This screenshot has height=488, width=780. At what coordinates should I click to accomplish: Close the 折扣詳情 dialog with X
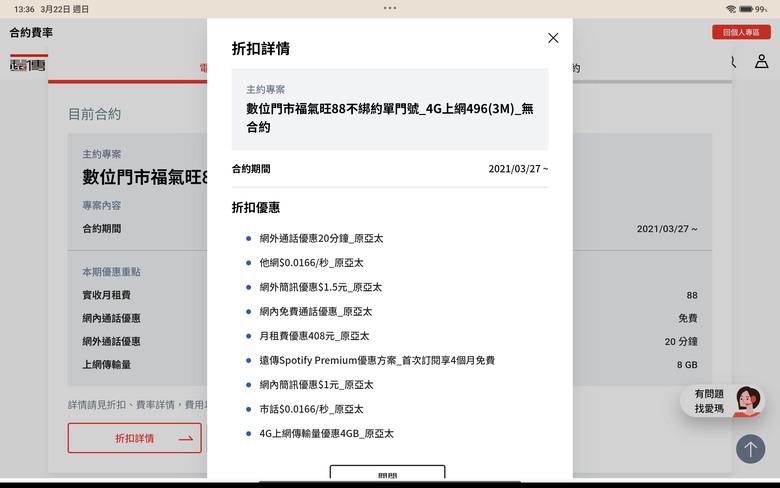(553, 38)
